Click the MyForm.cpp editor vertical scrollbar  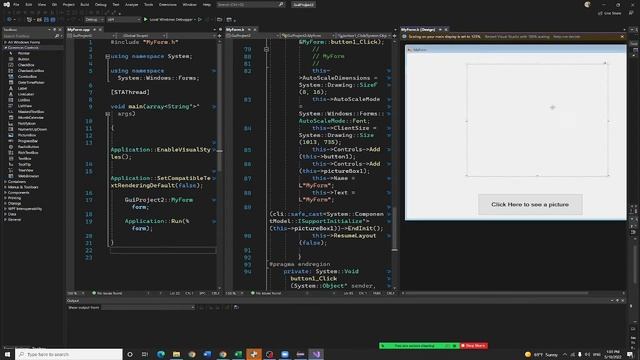[x=220, y=163]
